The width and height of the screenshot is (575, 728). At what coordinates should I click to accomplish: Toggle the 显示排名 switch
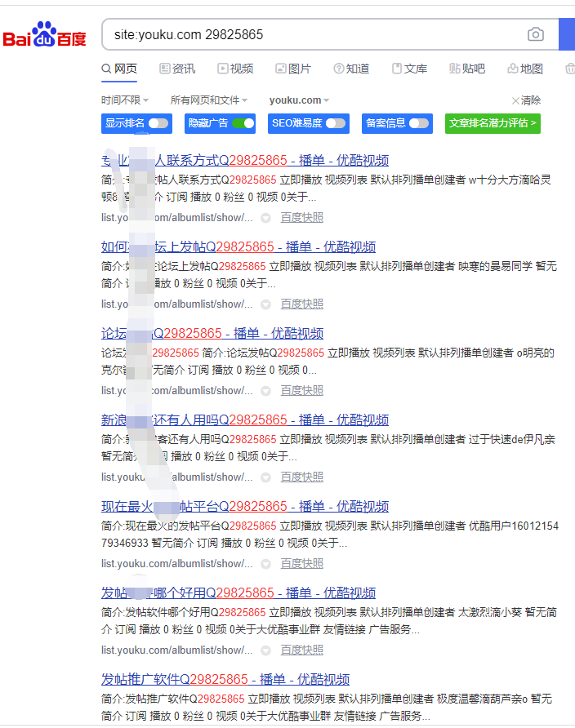(x=158, y=123)
